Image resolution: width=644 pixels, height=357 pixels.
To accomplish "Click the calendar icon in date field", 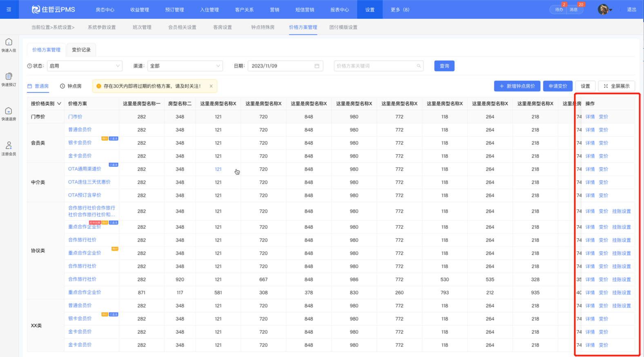I will click(317, 66).
